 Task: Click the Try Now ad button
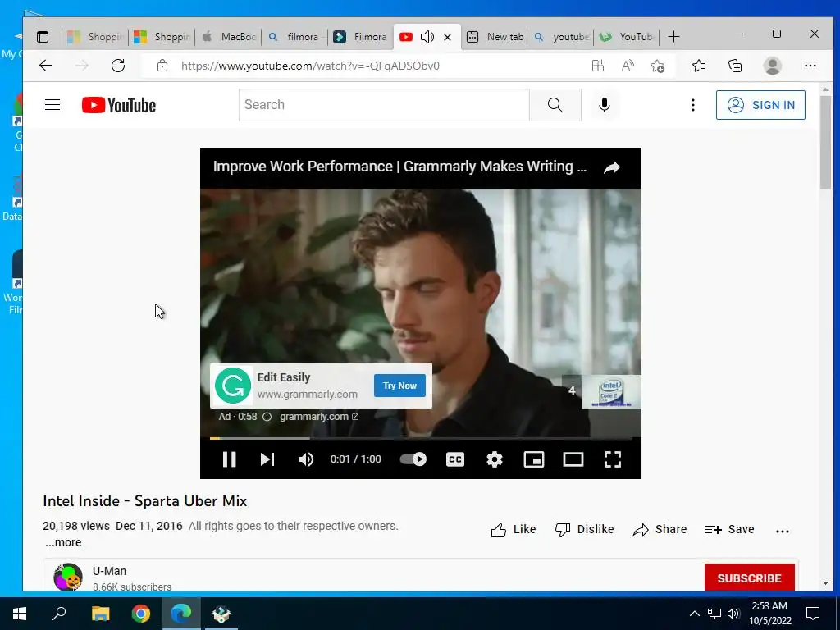pos(399,386)
